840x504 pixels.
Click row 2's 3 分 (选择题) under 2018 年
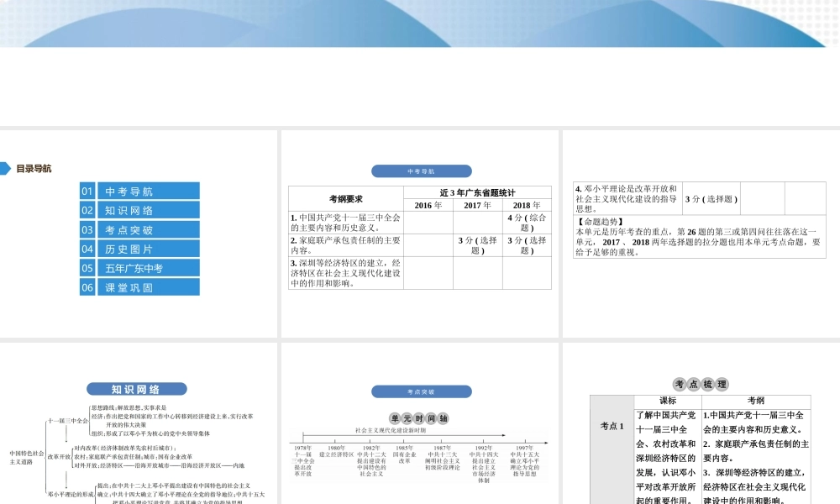click(x=527, y=245)
